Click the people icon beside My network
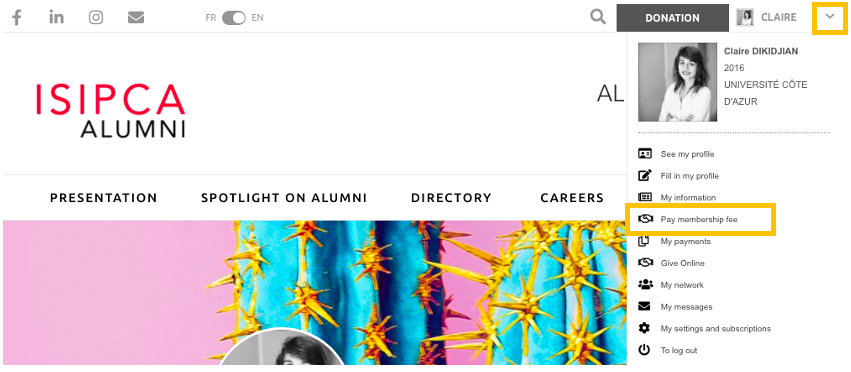 (645, 285)
